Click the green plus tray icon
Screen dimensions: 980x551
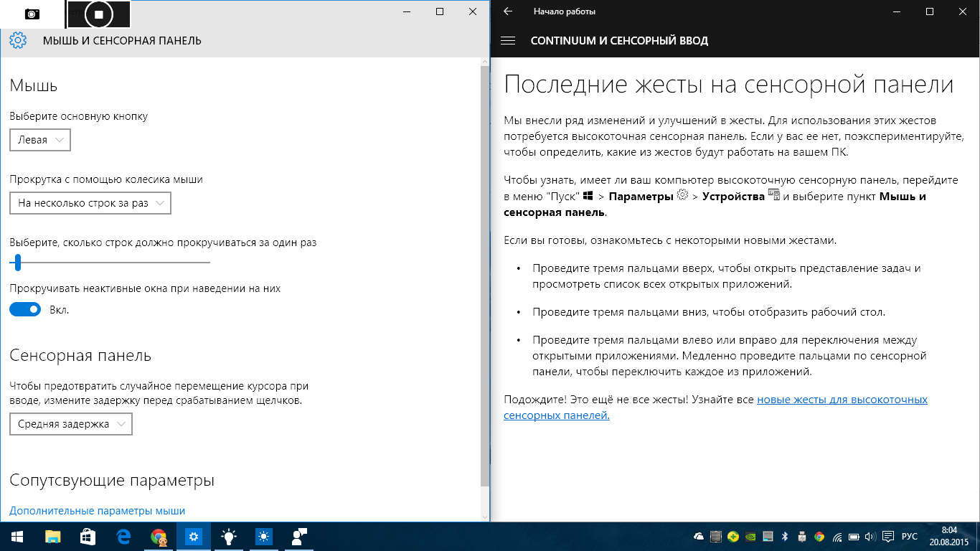click(733, 537)
